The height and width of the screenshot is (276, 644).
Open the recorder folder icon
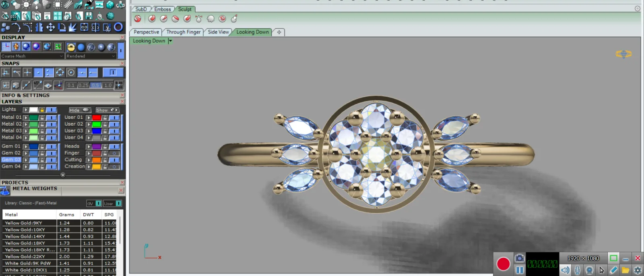pos(625,270)
